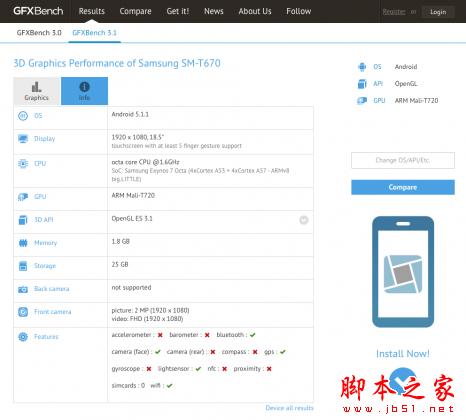
Task: Click the GFXBench logo
Action: coord(38,11)
